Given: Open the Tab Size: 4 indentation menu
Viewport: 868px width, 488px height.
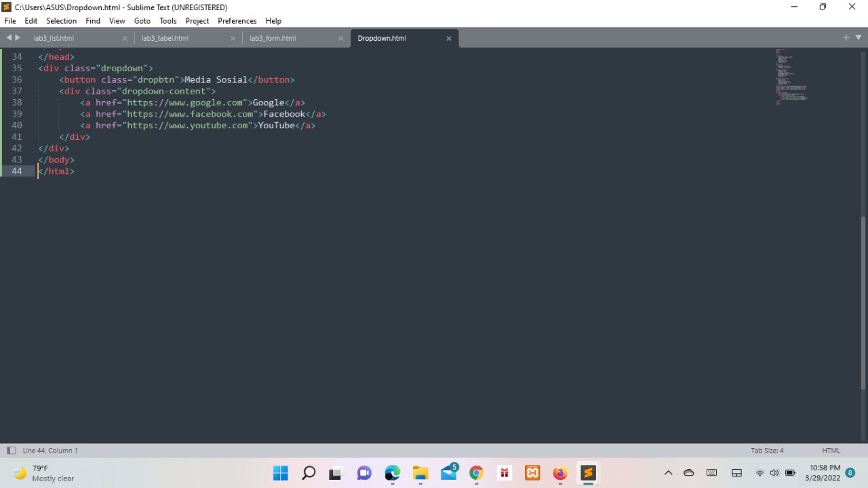Looking at the screenshot, I should [x=767, y=451].
